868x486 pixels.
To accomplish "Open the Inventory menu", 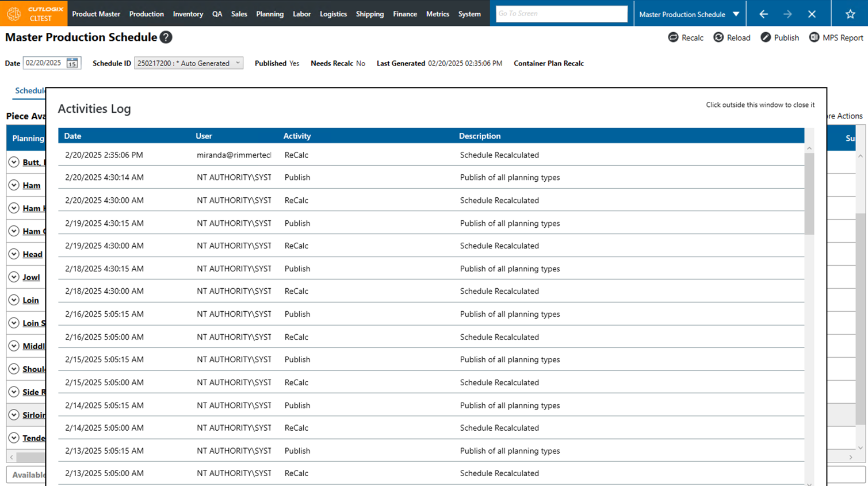I will point(188,14).
